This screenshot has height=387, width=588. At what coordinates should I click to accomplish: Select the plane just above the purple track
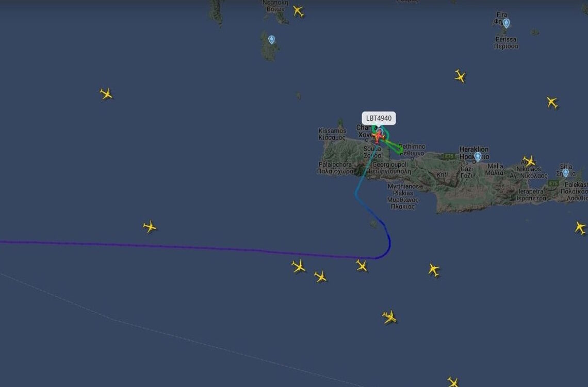pyautogui.click(x=150, y=227)
